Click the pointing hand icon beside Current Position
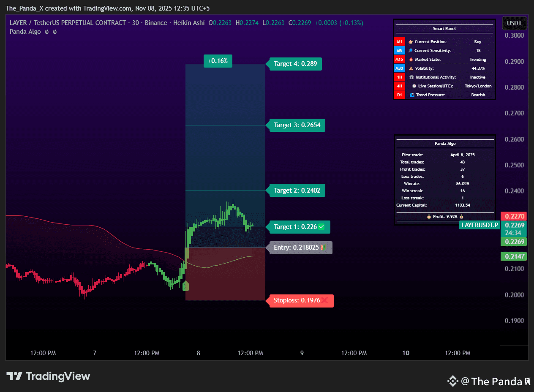Image resolution: width=534 pixels, height=392 pixels. pos(411,42)
